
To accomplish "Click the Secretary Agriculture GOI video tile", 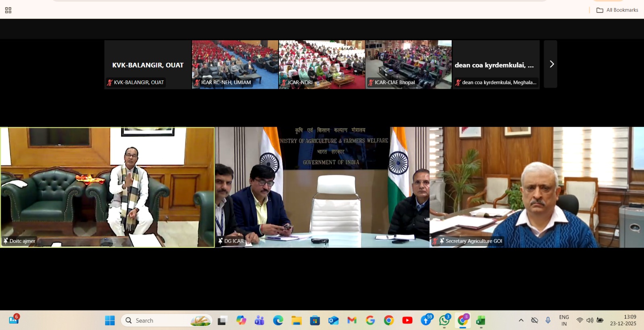I will point(537,187).
